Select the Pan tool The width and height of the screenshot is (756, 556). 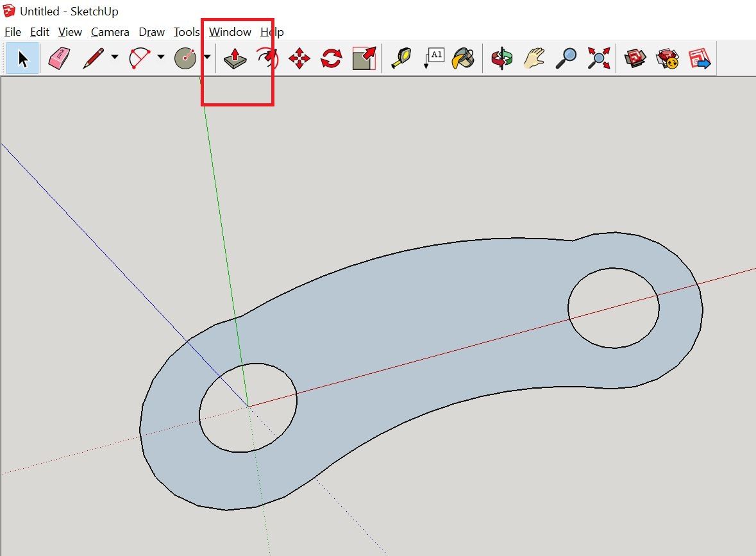pos(533,58)
